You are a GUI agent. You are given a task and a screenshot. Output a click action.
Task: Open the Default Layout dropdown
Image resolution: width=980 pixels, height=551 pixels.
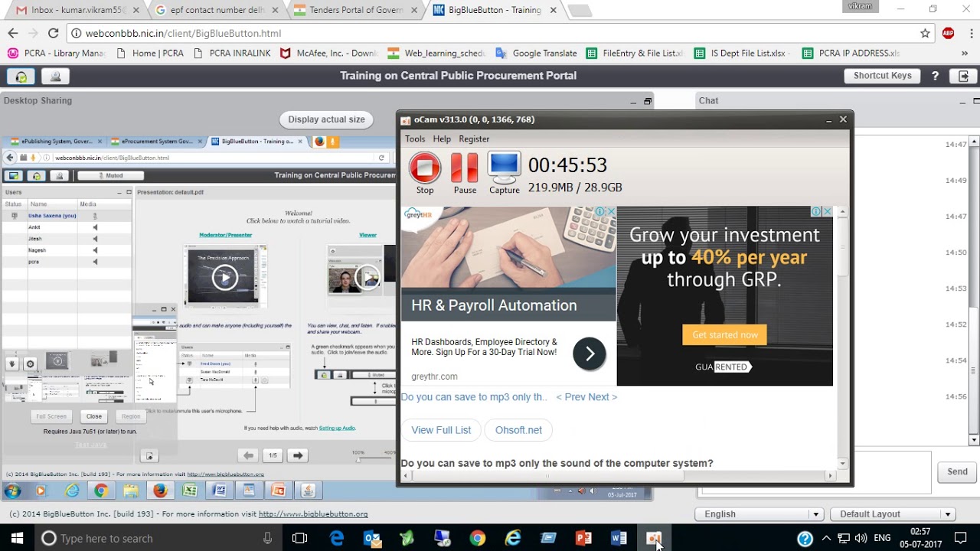point(892,514)
